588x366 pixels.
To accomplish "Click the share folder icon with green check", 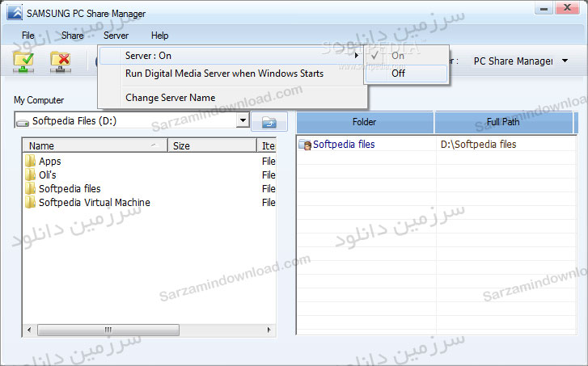I will point(23,62).
